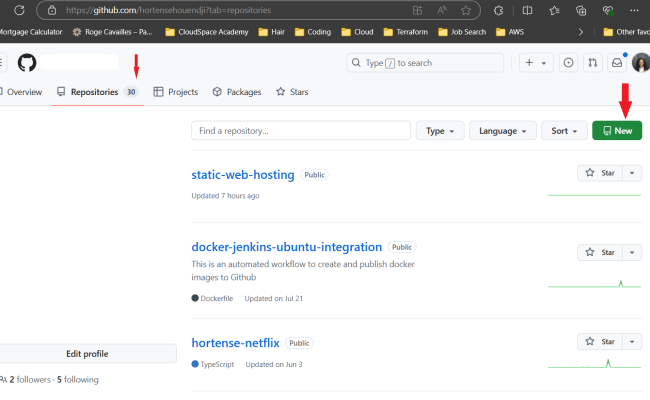Click the Edit profile button
The image size is (650, 400).
pos(87,354)
